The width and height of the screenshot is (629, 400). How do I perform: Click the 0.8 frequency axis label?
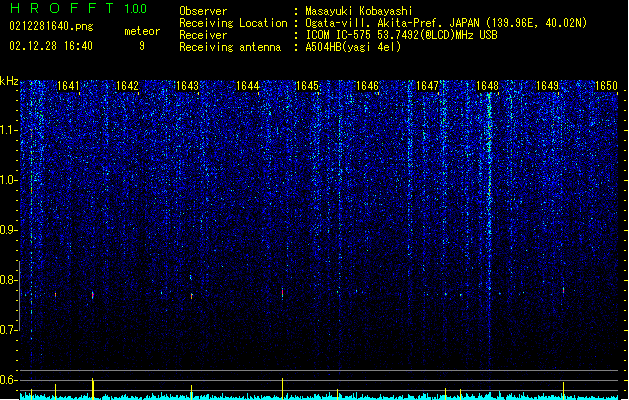pyautogui.click(x=9, y=280)
